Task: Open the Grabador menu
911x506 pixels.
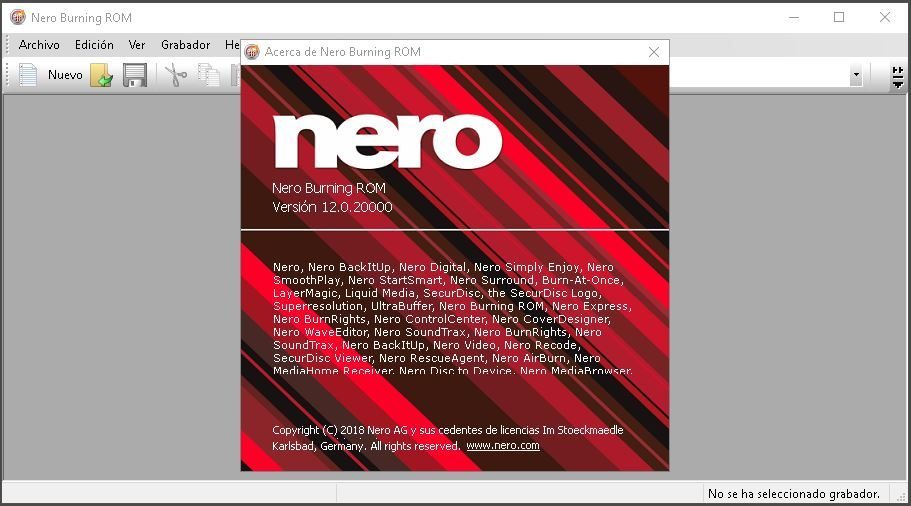Action: click(x=185, y=45)
